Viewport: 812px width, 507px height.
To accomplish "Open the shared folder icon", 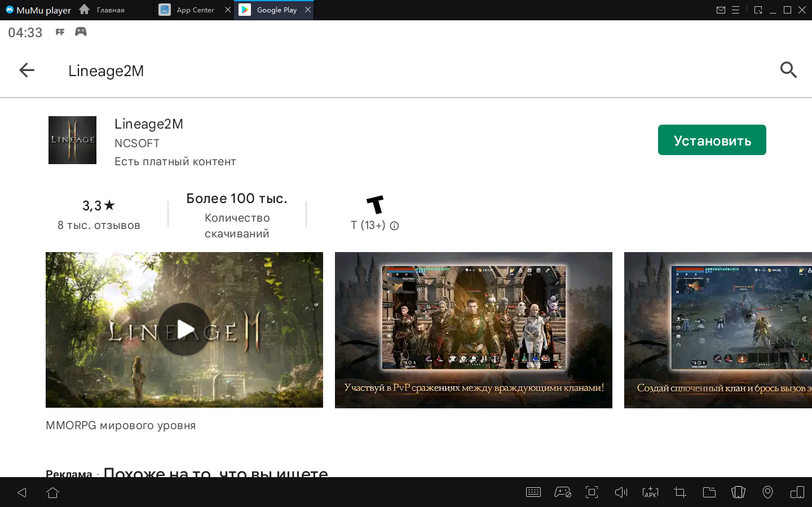I will pyautogui.click(x=709, y=492).
